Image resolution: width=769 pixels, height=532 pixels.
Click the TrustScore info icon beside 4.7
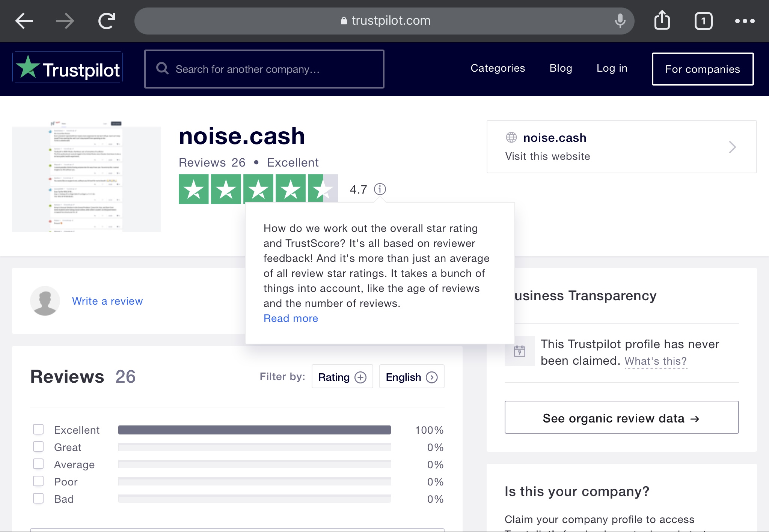(x=380, y=189)
